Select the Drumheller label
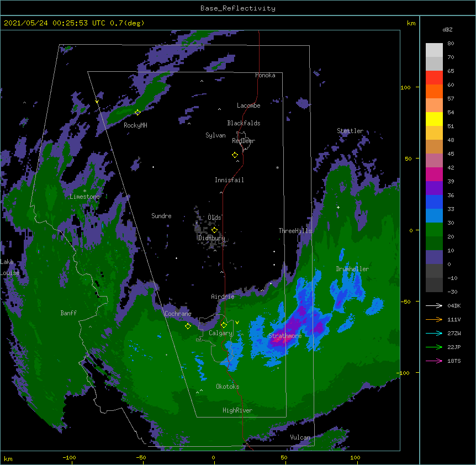This screenshot has width=476, height=465. pyautogui.click(x=352, y=269)
